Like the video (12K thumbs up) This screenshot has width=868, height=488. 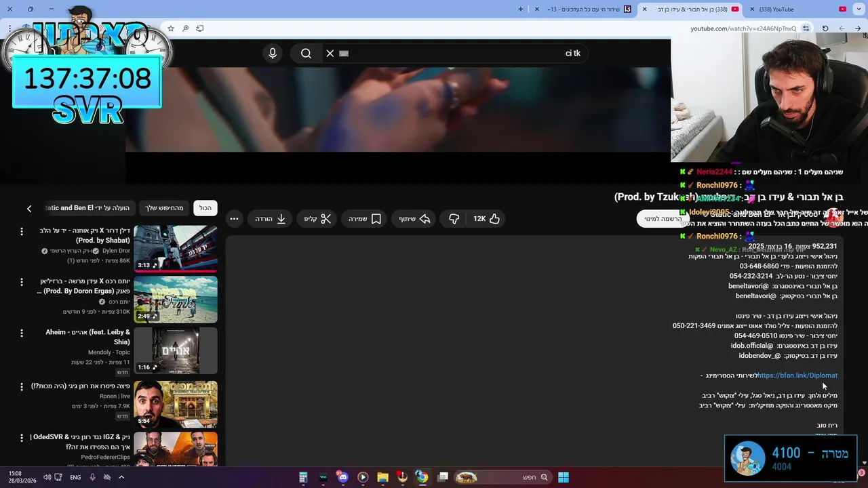[x=486, y=219]
